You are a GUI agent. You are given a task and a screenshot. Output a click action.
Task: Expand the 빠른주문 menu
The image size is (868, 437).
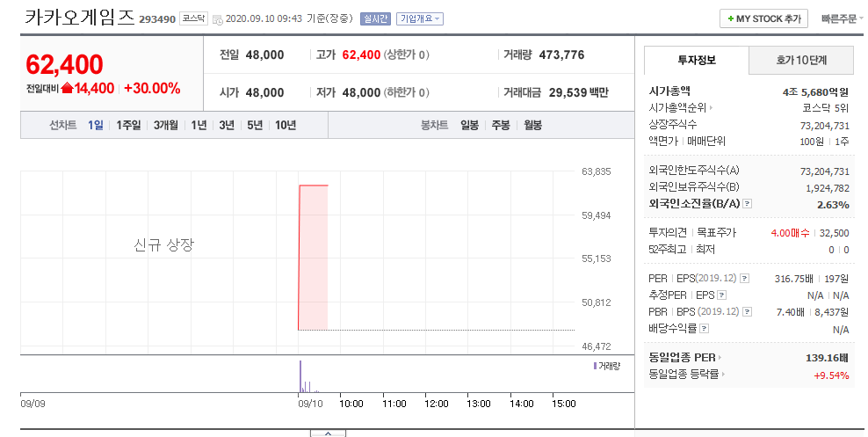coord(842,18)
